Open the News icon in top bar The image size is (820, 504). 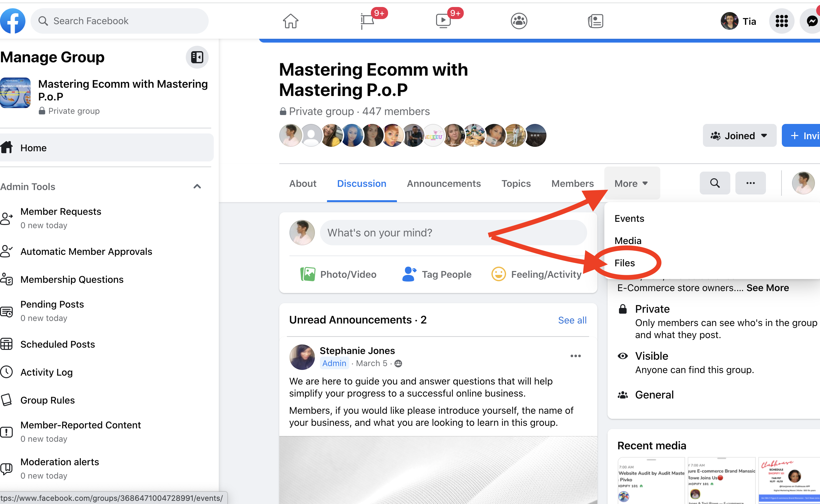coord(595,21)
